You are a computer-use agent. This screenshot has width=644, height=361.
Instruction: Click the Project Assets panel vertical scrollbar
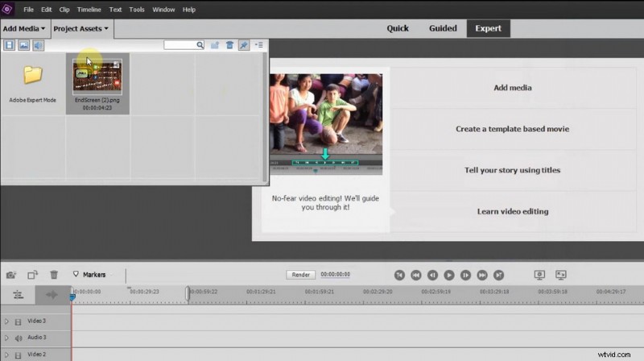pos(265,117)
